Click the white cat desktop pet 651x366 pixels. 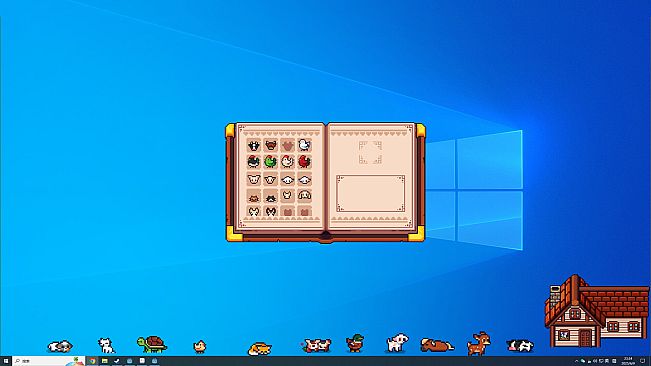point(106,345)
